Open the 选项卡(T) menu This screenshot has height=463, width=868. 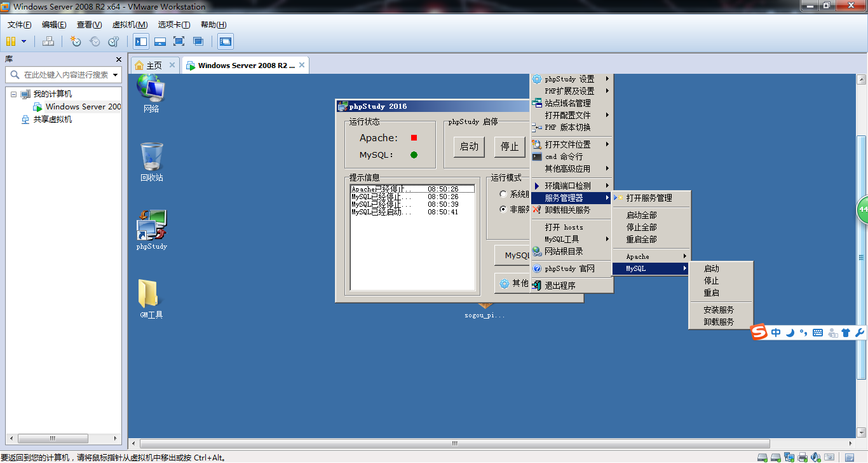174,25
